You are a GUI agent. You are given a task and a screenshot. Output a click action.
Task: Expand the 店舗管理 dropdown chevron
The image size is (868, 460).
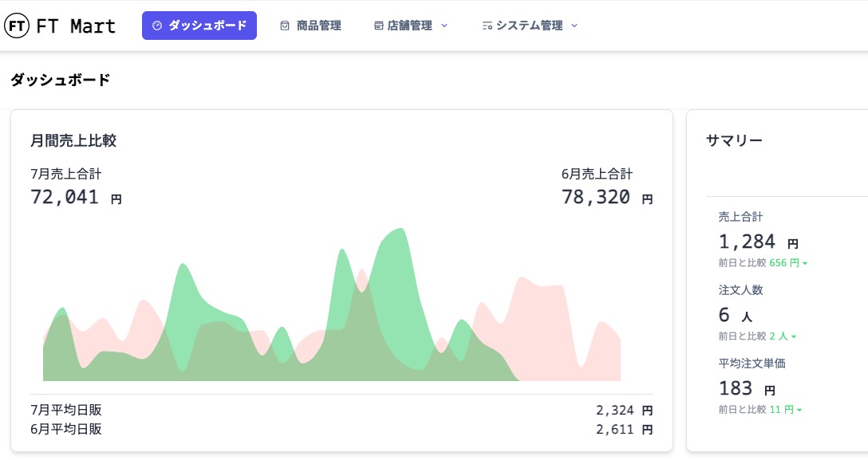click(x=444, y=26)
